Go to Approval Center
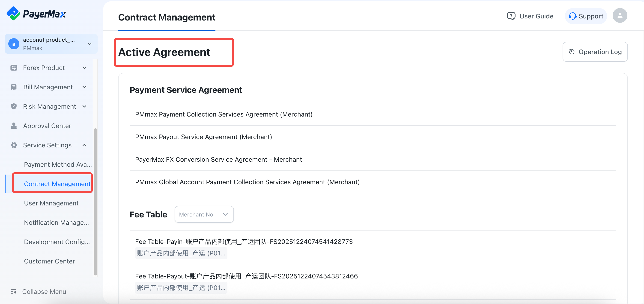644x304 pixels. (49, 126)
